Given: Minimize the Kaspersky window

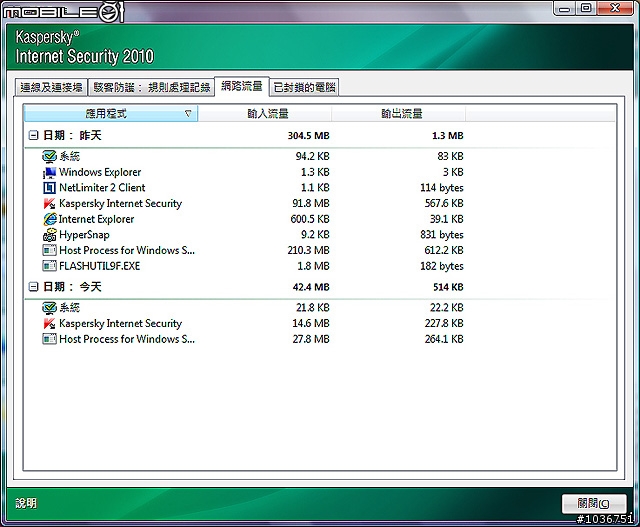Looking at the screenshot, I should coord(564,8).
